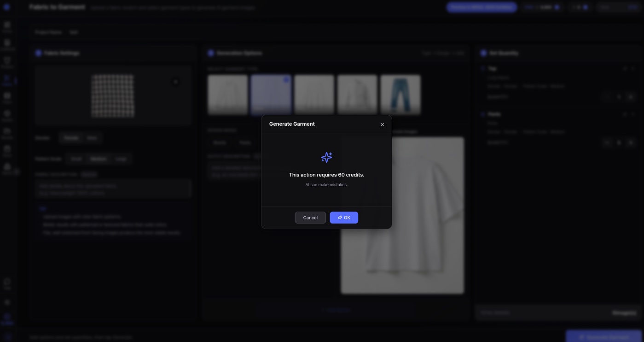Select the blue jeans garment thumbnail
The width and height of the screenshot is (644, 342).
400,95
